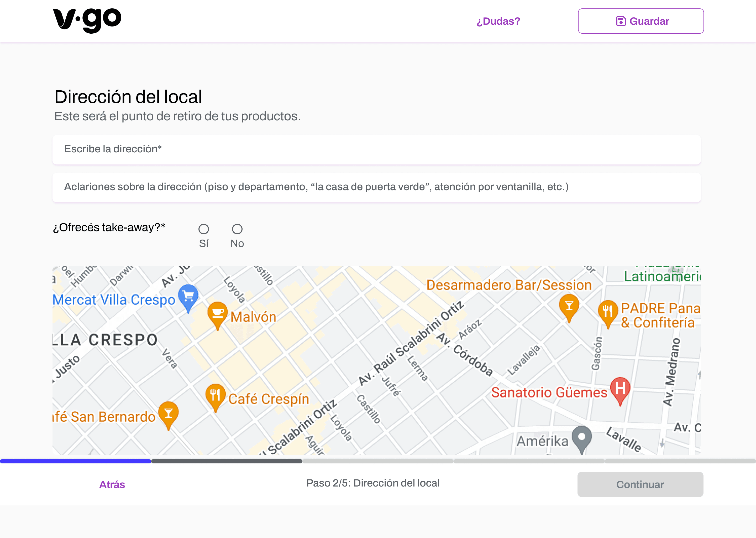The image size is (756, 538).
Task: Click the Av. Córdoba street label
Action: [x=464, y=354]
